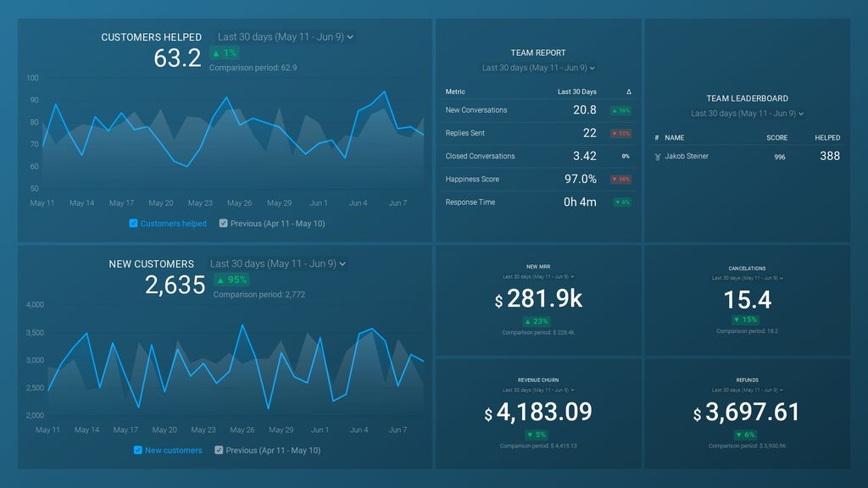Click the New Customers line chart area
The image size is (868, 488).
point(236,359)
